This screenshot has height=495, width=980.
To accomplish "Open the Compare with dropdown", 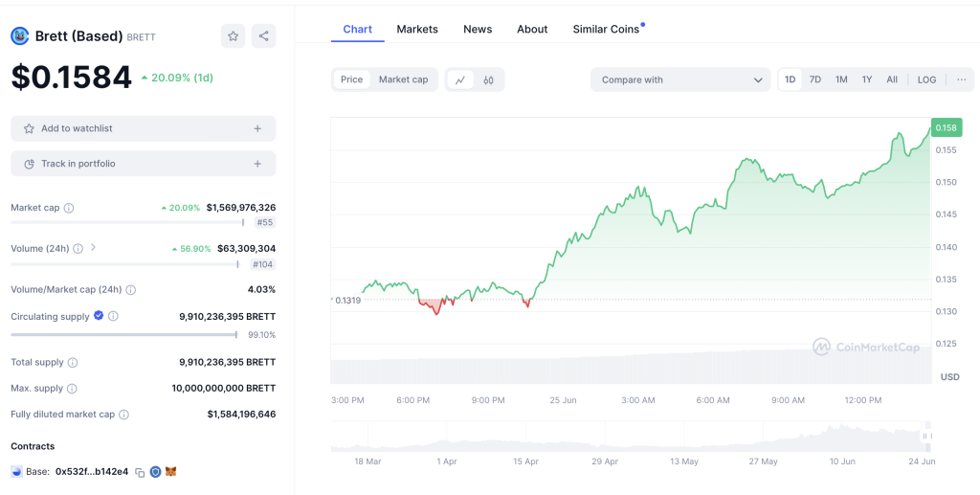I will pyautogui.click(x=680, y=80).
